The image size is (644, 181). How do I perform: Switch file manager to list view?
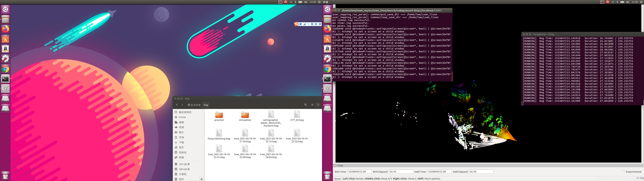pos(312,105)
